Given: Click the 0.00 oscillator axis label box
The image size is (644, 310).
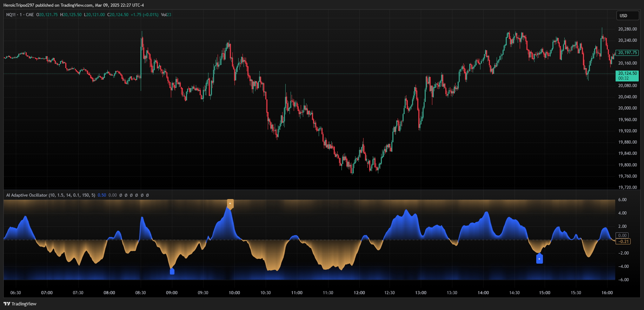Looking at the screenshot, I should (622, 236).
